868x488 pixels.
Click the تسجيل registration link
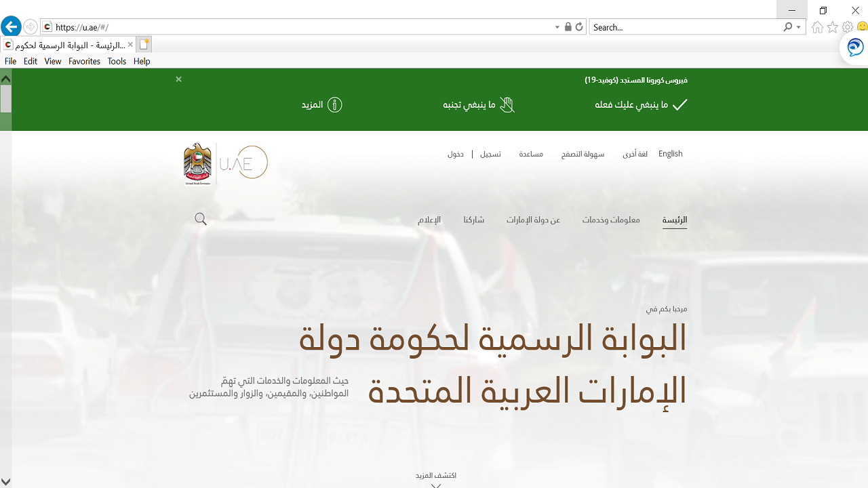point(490,154)
